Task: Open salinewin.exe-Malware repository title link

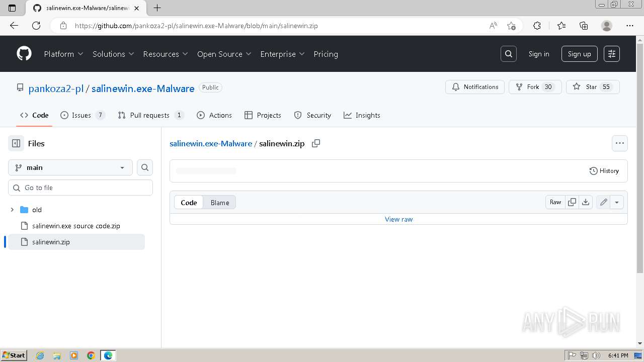Action: [143, 88]
